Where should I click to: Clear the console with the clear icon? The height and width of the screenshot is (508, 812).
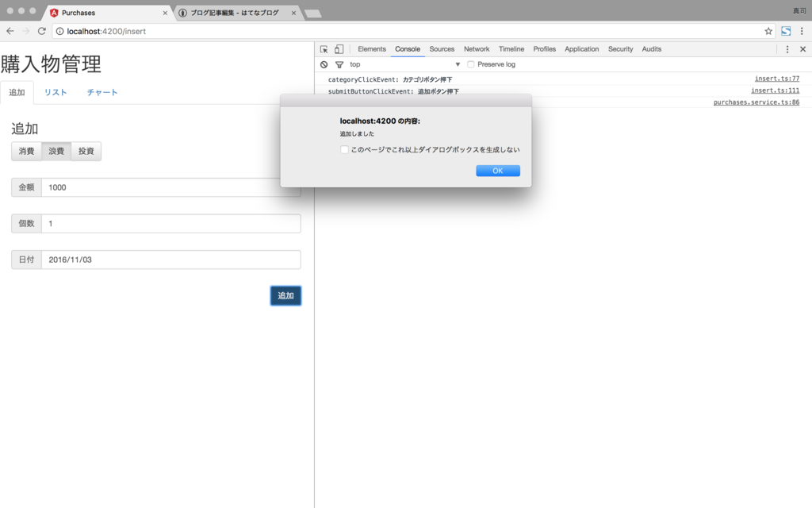[x=324, y=64]
